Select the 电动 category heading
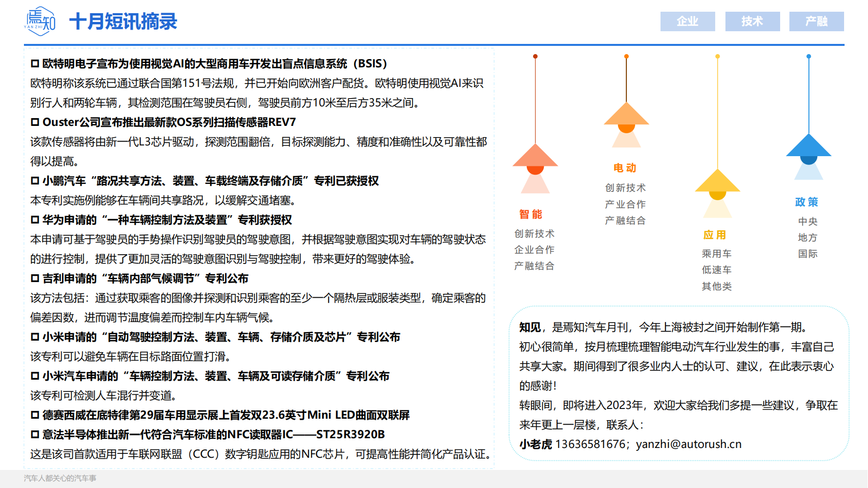Image resolution: width=868 pixels, height=488 pixels. click(625, 168)
